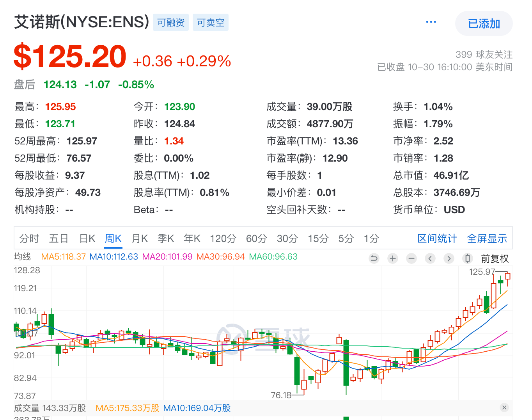The image size is (532, 420).
Task: Click the 52周最低 value 76.57
Action: click(x=79, y=158)
